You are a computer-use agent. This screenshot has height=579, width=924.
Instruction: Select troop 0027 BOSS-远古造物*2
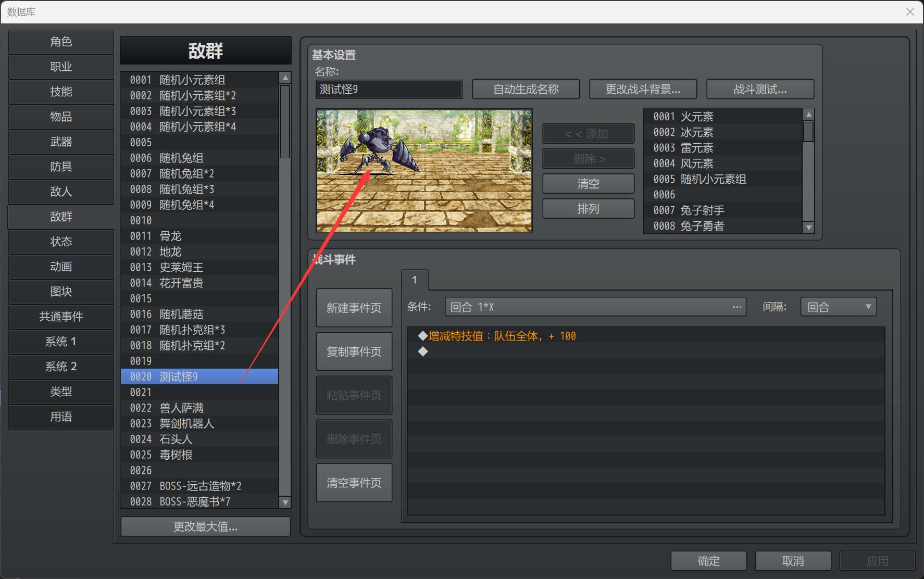[x=199, y=486]
